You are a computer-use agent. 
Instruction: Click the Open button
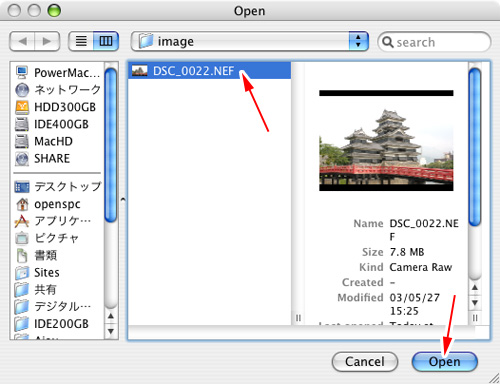click(x=445, y=362)
